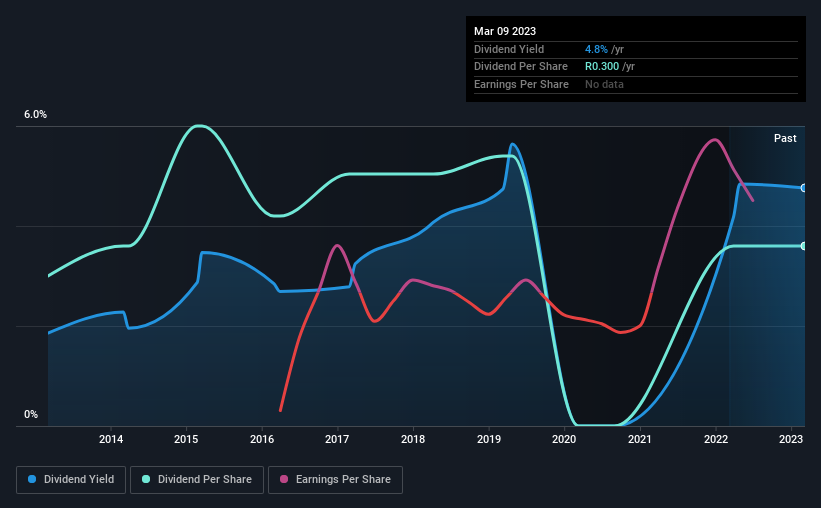Click the Past label on chart
821x508 pixels.
point(785,138)
